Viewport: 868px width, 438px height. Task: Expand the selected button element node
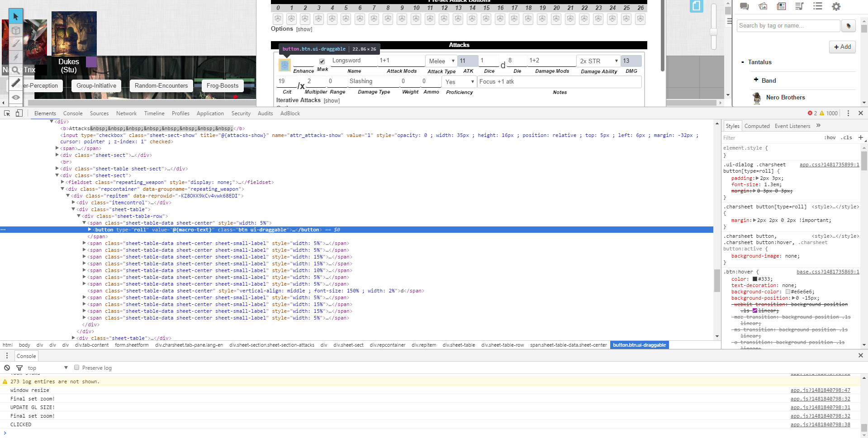coord(90,230)
